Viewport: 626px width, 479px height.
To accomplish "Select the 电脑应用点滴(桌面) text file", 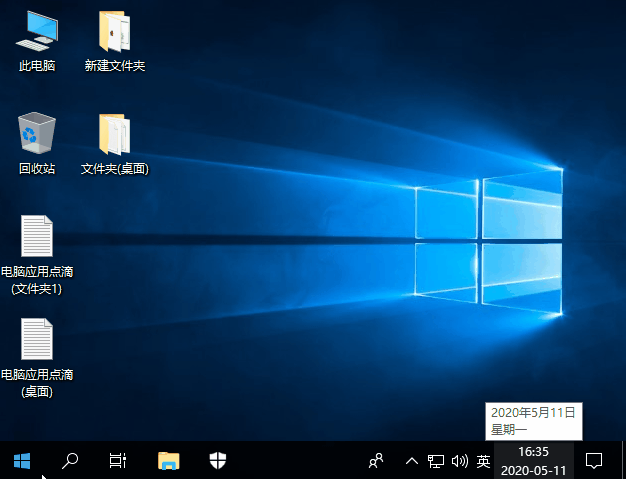I will tap(37, 358).
